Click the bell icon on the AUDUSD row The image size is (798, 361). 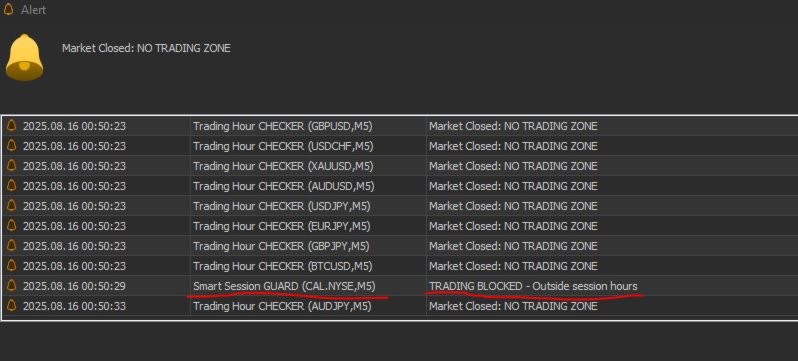(x=11, y=186)
